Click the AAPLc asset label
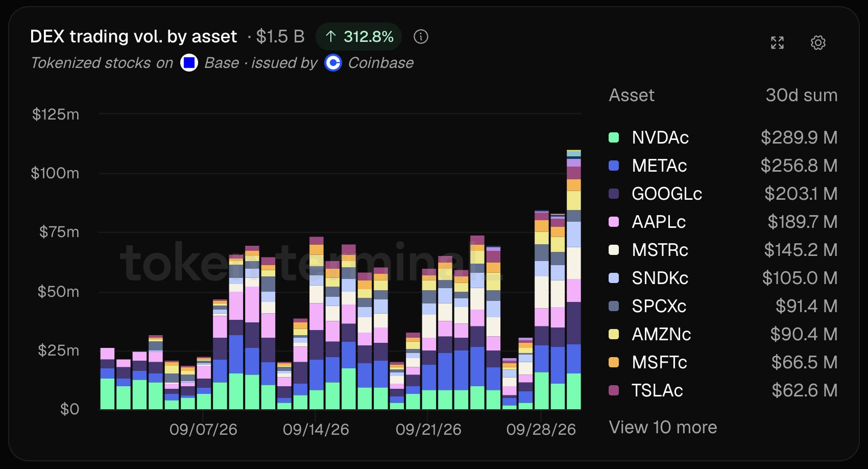This screenshot has width=868, height=469. 659,222
